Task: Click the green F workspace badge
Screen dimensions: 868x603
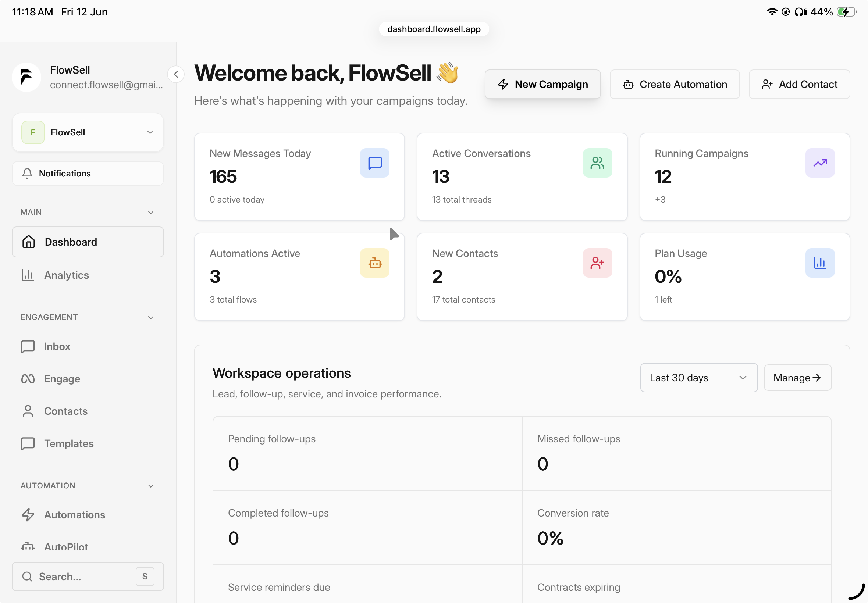Action: (33, 132)
